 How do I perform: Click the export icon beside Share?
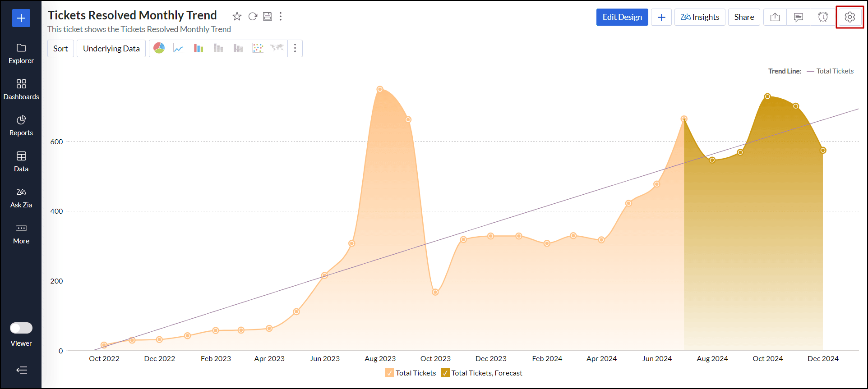click(775, 17)
